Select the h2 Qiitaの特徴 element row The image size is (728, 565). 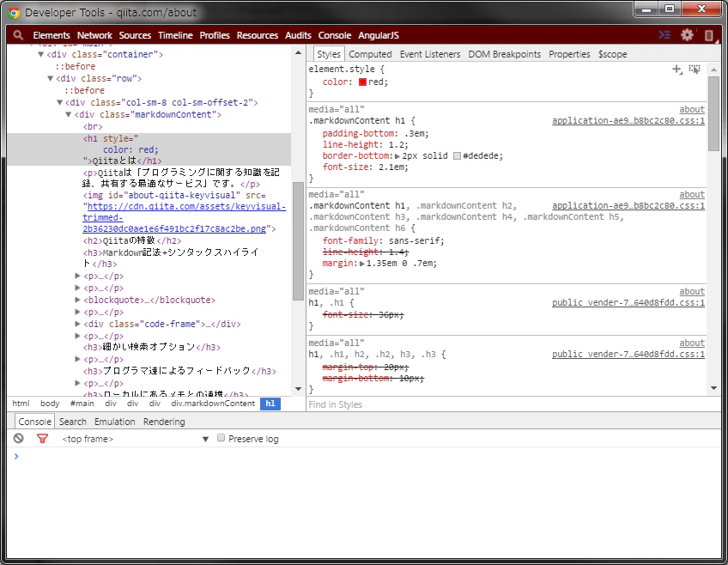[132, 240]
